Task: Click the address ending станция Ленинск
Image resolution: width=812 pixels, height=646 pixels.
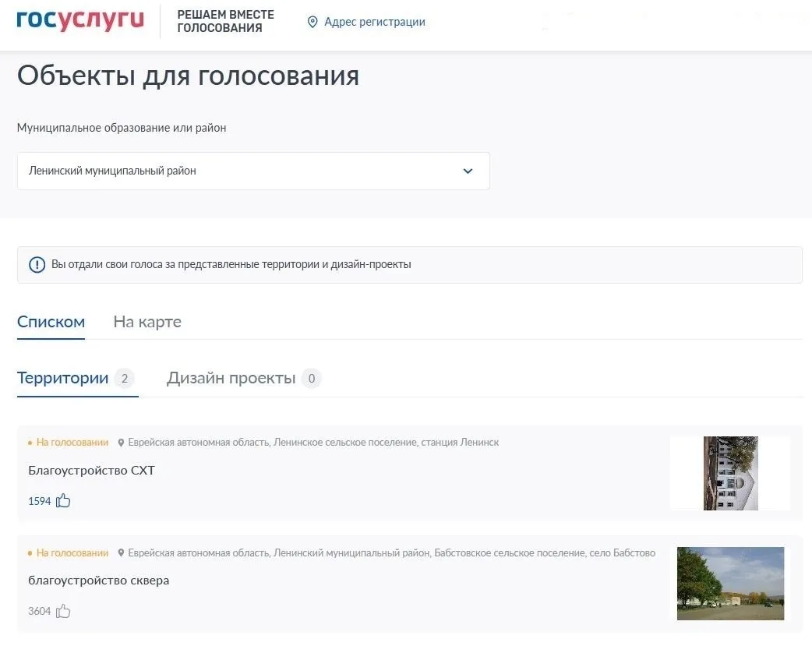Action: point(313,443)
